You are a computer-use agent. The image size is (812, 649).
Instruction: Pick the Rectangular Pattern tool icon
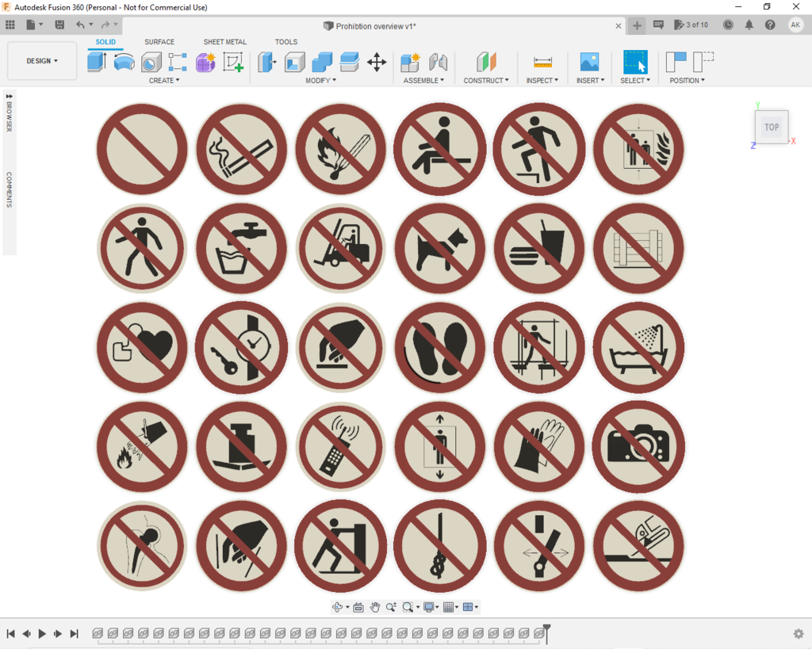(x=178, y=62)
